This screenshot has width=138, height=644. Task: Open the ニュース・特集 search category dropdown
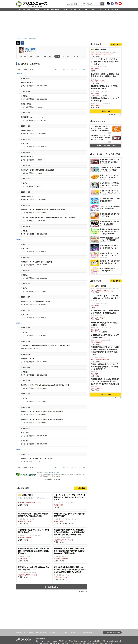[73, 4]
